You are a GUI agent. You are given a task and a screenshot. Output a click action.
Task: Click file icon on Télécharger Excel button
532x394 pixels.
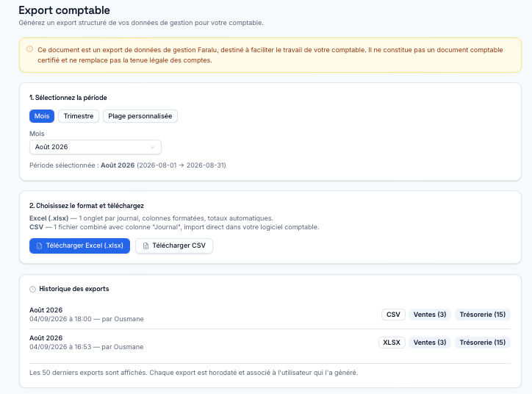click(x=40, y=246)
